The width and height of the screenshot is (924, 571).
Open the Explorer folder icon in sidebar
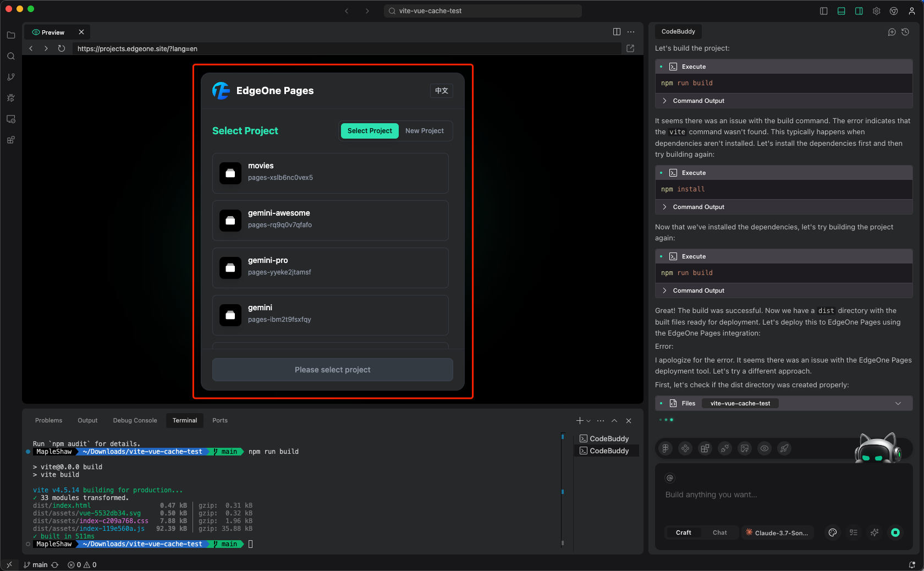pyautogui.click(x=11, y=35)
